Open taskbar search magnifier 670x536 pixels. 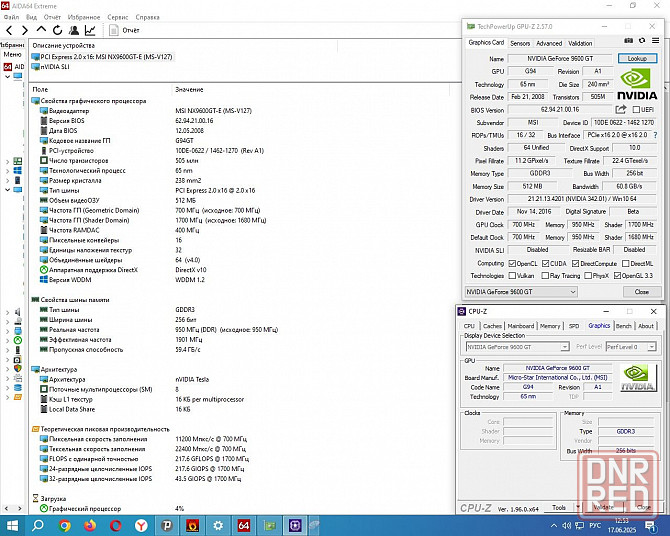point(38,525)
